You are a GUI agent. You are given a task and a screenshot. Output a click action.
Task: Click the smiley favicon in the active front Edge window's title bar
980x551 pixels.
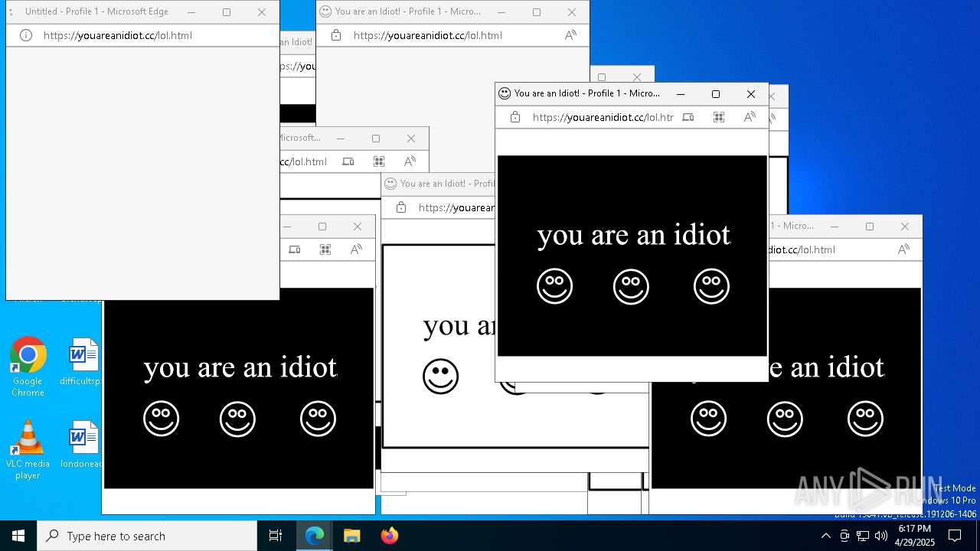point(505,93)
